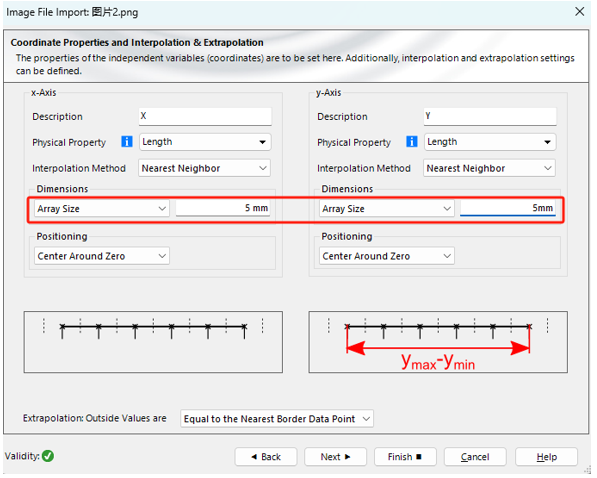Go Back to the previous step
This screenshot has width=597, height=478.
266,457
